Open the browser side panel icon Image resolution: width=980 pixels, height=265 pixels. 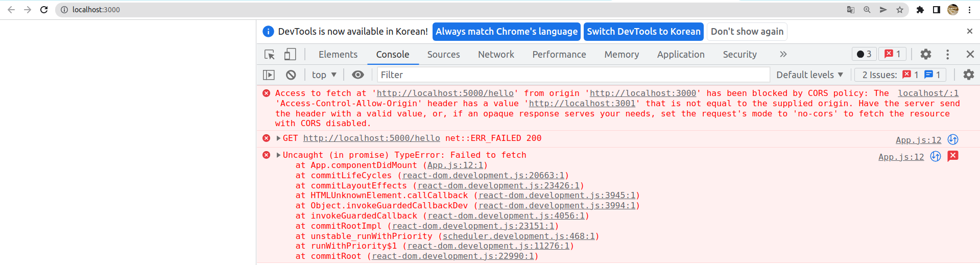pyautogui.click(x=937, y=10)
